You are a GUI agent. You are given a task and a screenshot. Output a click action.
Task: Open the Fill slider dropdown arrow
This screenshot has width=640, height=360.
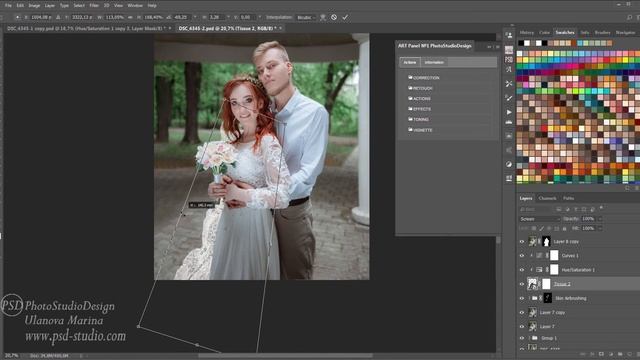click(600, 229)
